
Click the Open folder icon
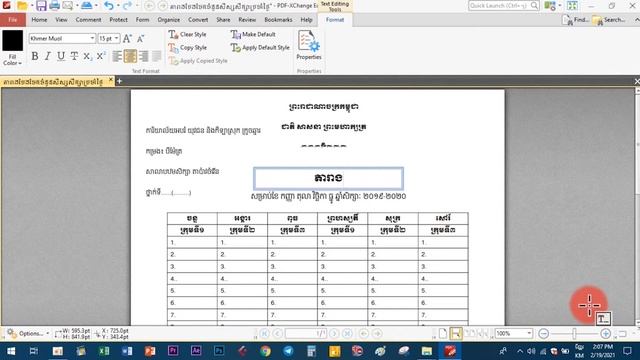22,6
